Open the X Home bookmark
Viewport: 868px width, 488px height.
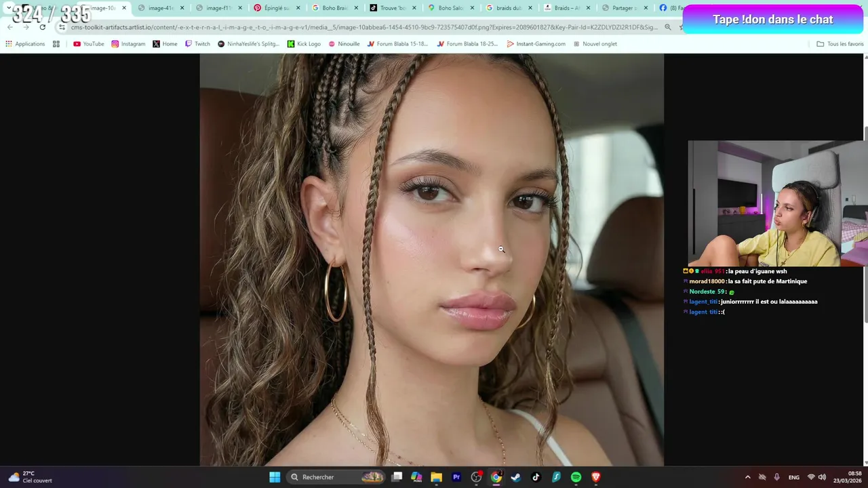[165, 44]
